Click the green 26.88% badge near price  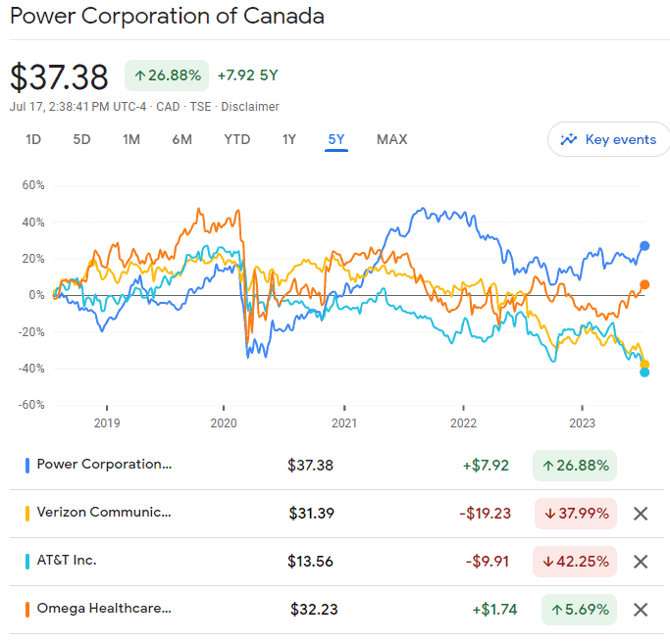coord(167,75)
